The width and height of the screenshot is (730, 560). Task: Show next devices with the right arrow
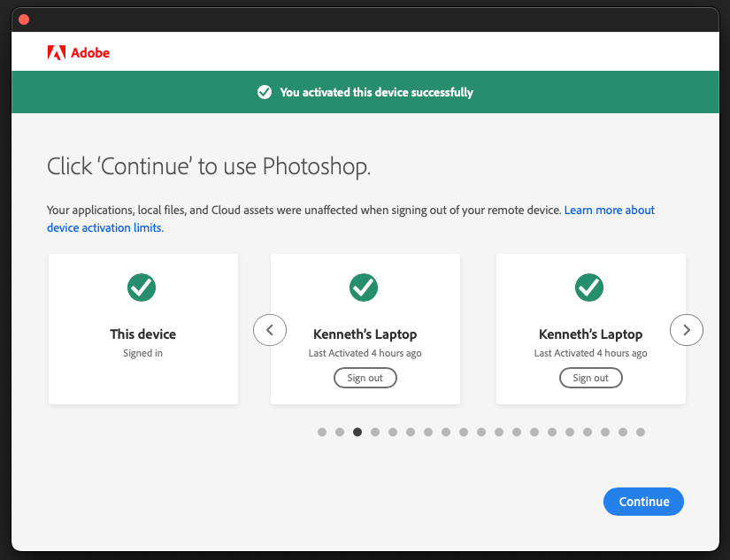(x=687, y=330)
